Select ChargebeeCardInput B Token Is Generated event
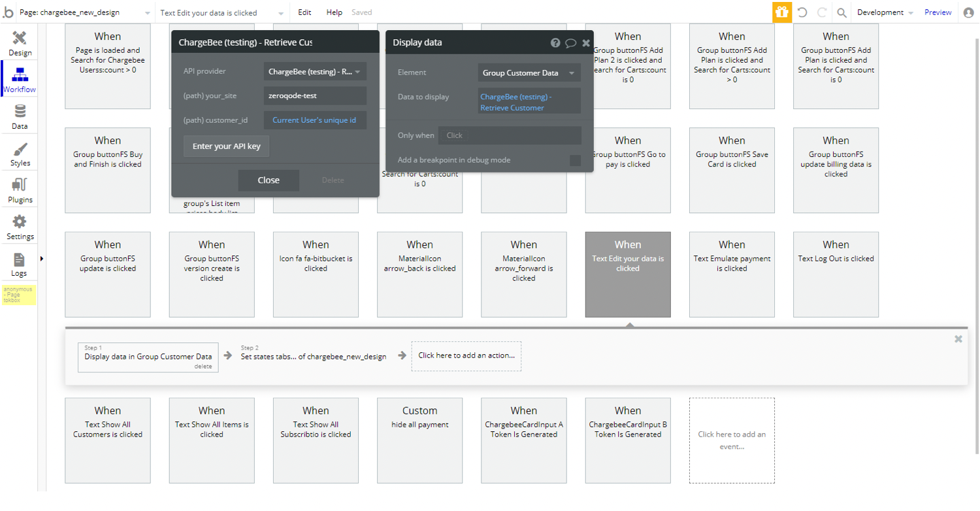 click(x=628, y=440)
